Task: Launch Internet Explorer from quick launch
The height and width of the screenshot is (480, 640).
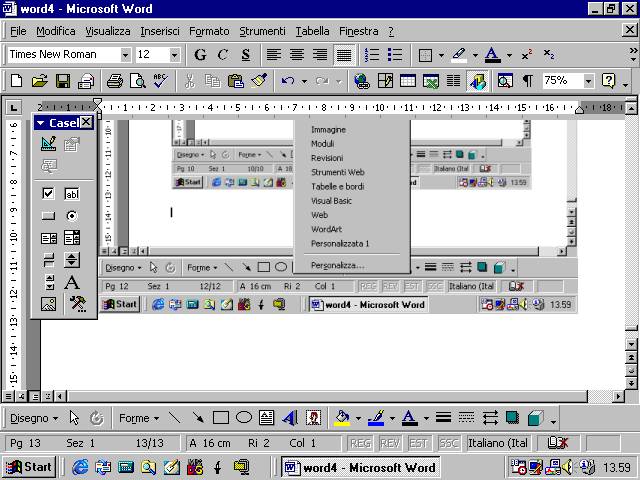Action: coord(80,467)
